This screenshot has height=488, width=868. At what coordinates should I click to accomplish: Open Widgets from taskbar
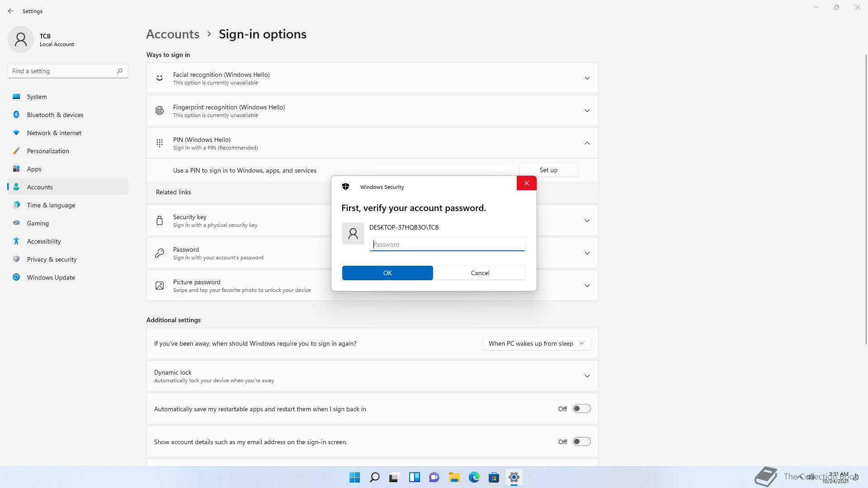click(415, 477)
